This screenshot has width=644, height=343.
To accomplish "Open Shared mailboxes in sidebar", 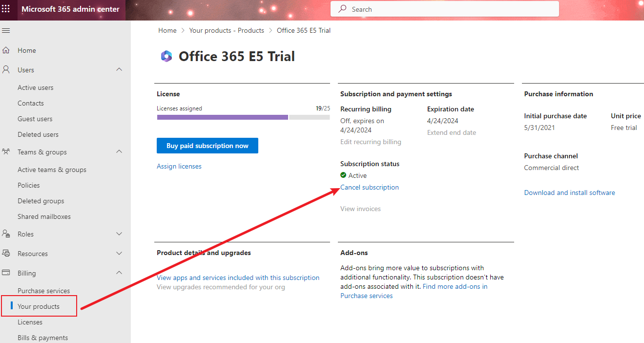I will pos(44,216).
